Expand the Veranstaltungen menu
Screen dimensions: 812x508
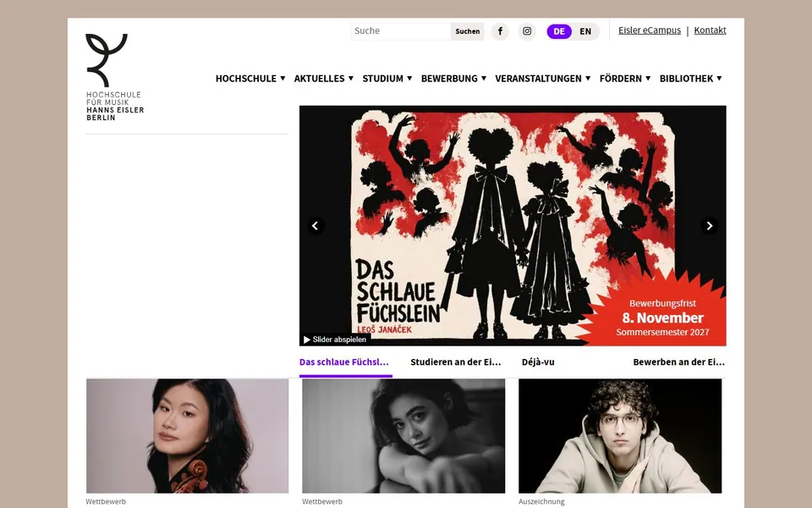[543, 78]
